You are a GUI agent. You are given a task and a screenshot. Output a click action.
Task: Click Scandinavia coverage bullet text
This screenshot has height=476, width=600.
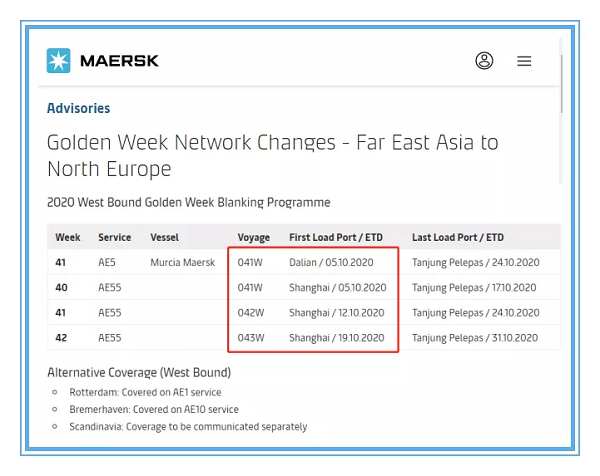pyautogui.click(x=188, y=427)
